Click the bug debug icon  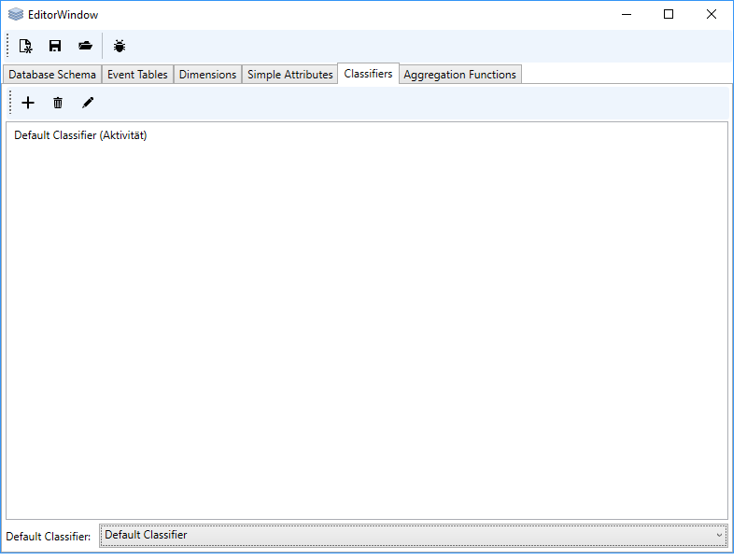pyautogui.click(x=120, y=46)
